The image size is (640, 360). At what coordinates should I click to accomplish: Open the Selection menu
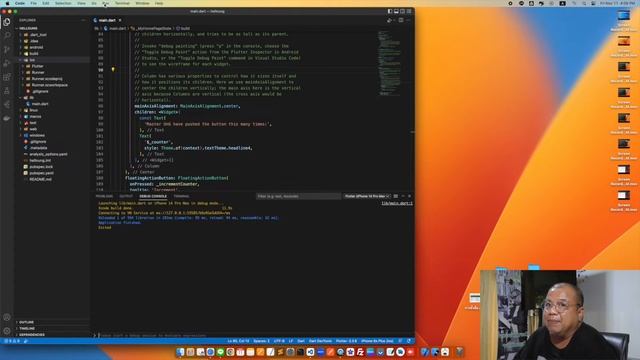63,3
